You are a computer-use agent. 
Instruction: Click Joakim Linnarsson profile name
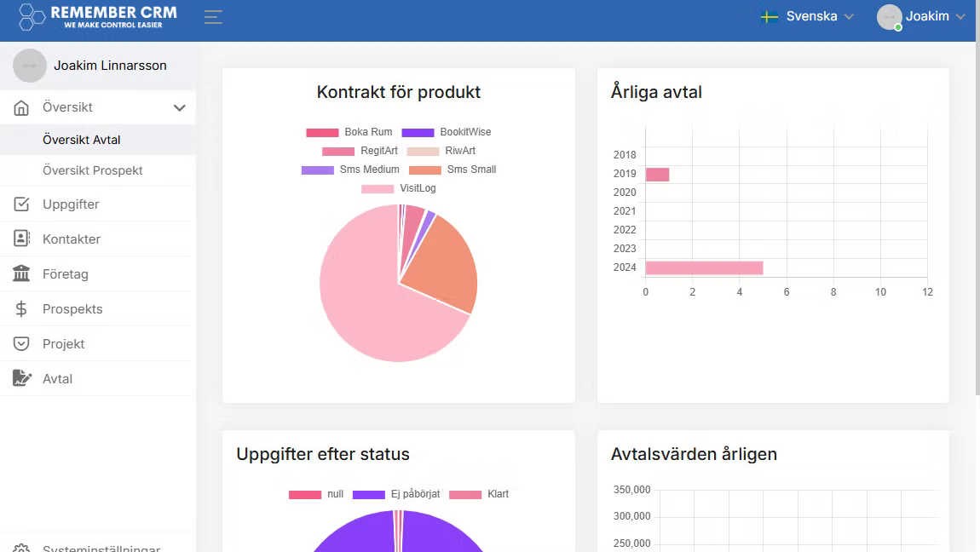(x=110, y=66)
